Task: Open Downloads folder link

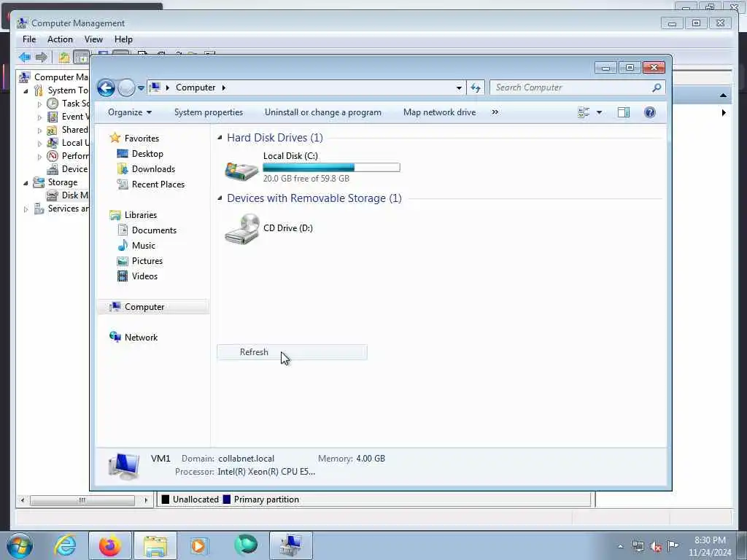Action: tap(153, 169)
